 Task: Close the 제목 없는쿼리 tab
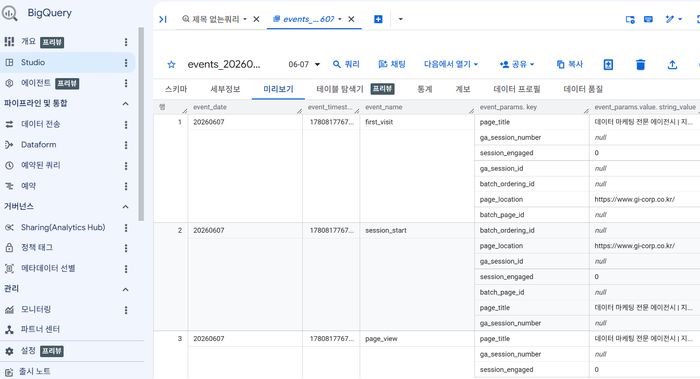256,19
